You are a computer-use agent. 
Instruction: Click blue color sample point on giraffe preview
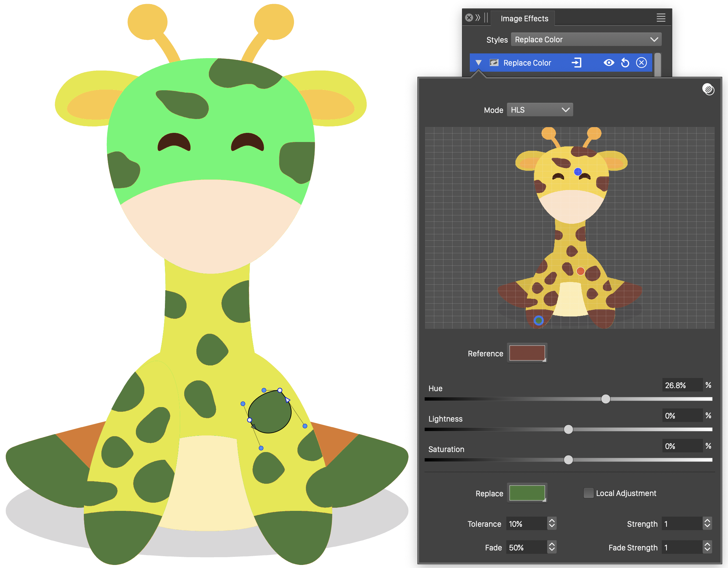click(x=578, y=172)
